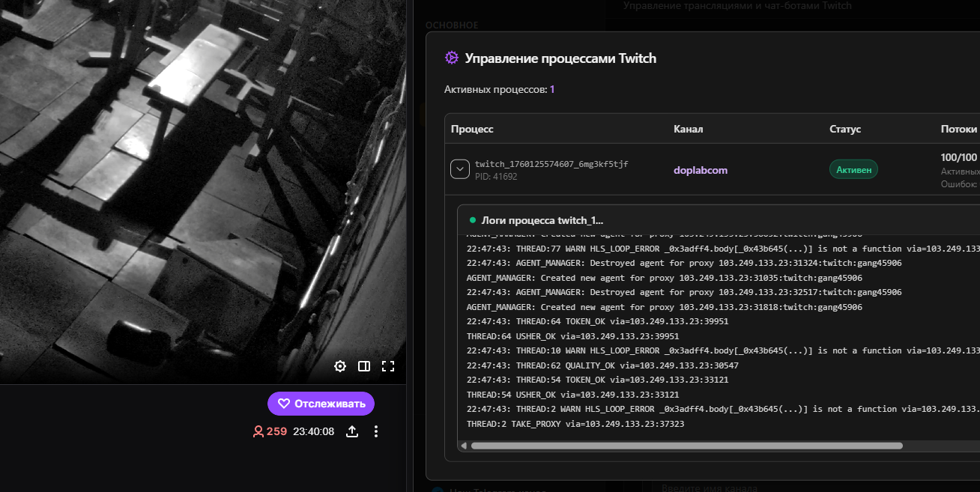This screenshot has width=980, height=492.
Task: Click the purple gear icon in modal title
Action: click(x=451, y=58)
